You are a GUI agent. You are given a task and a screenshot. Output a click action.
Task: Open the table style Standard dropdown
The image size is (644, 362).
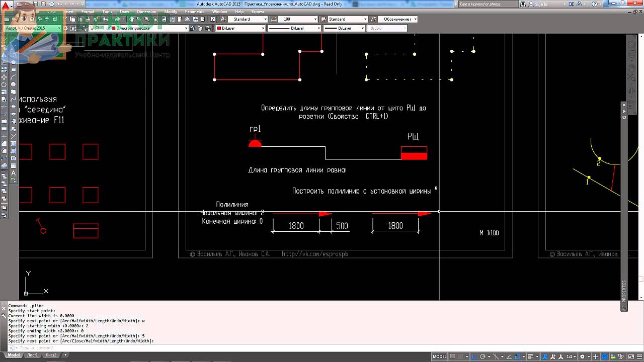click(348, 19)
